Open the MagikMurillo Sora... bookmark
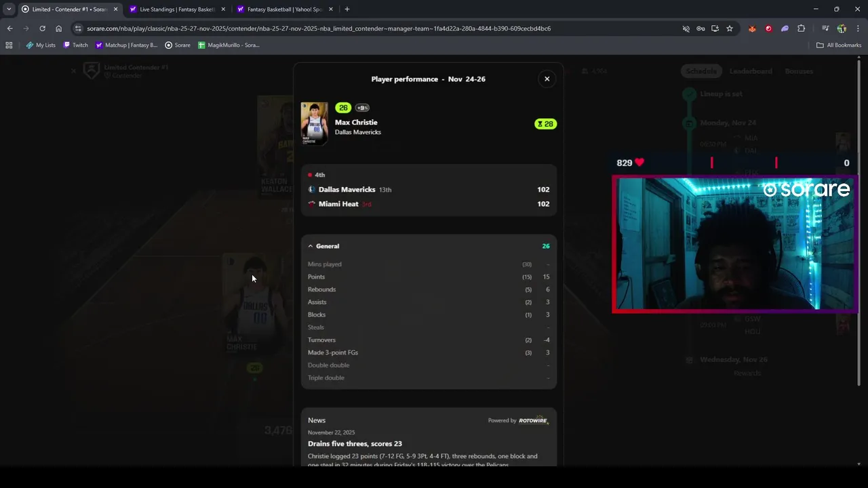Image resolution: width=868 pixels, height=488 pixels. [229, 45]
